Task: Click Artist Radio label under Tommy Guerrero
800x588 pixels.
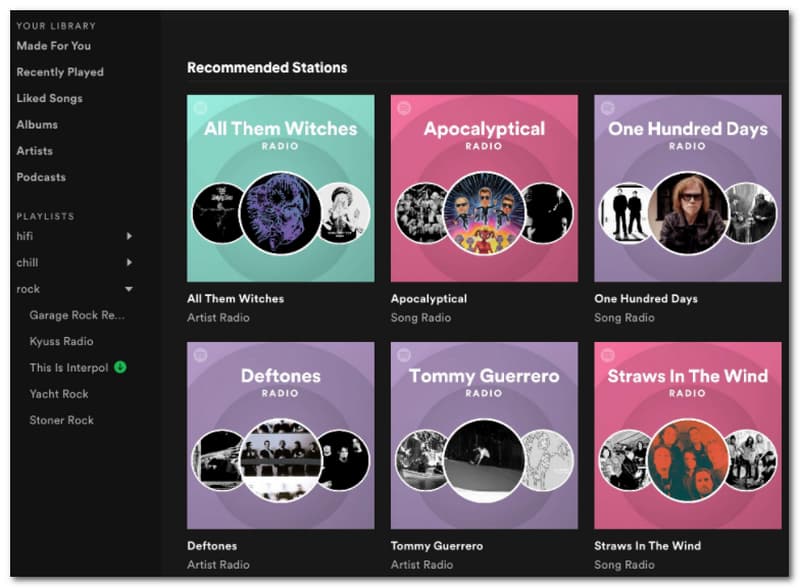Action: coord(421,565)
